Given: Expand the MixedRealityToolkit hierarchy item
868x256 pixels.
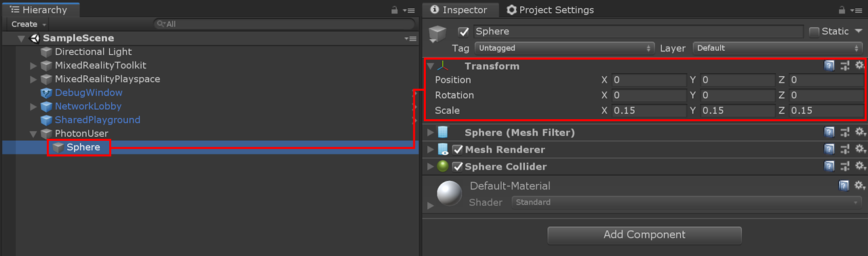Looking at the screenshot, I should (33, 66).
